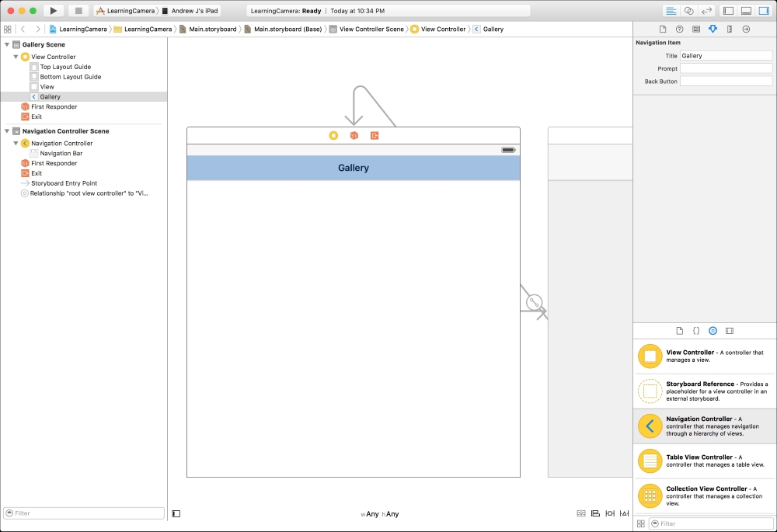Open the File inspector
This screenshot has width=777, height=532.
click(664, 28)
